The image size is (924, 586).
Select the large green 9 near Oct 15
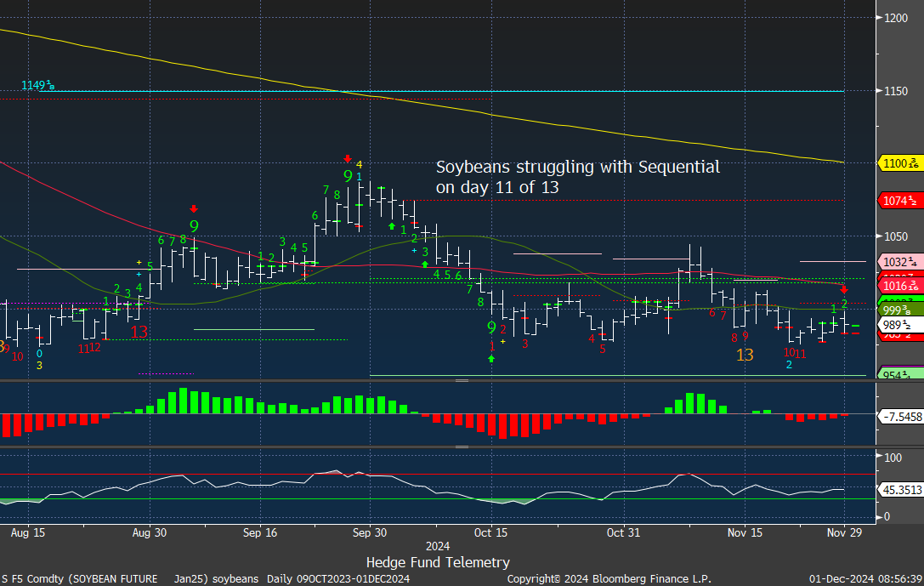click(x=491, y=327)
